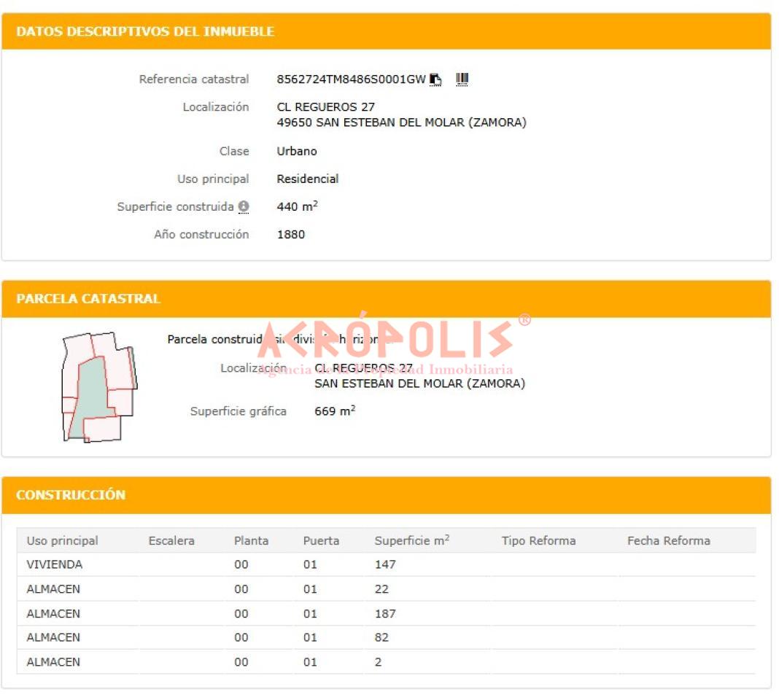Click the Datos Descriptivos del Inmueble header
This screenshot has height=700, width=779.
(145, 31)
